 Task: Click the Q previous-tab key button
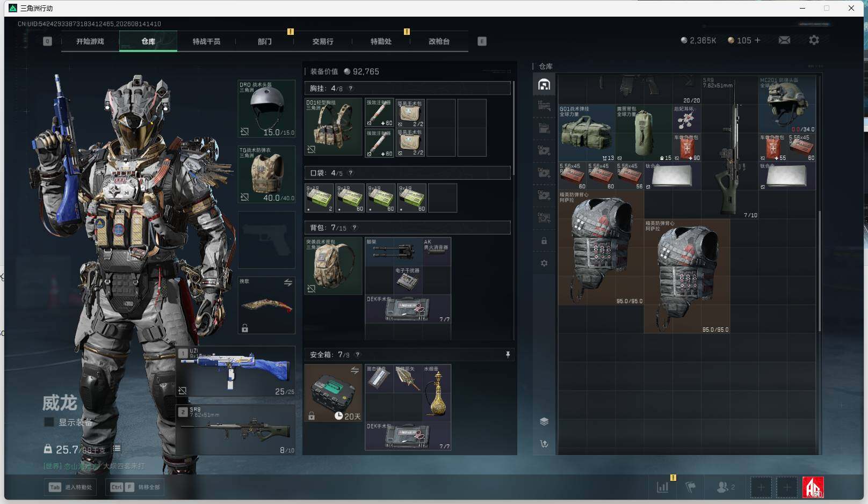[x=47, y=41]
